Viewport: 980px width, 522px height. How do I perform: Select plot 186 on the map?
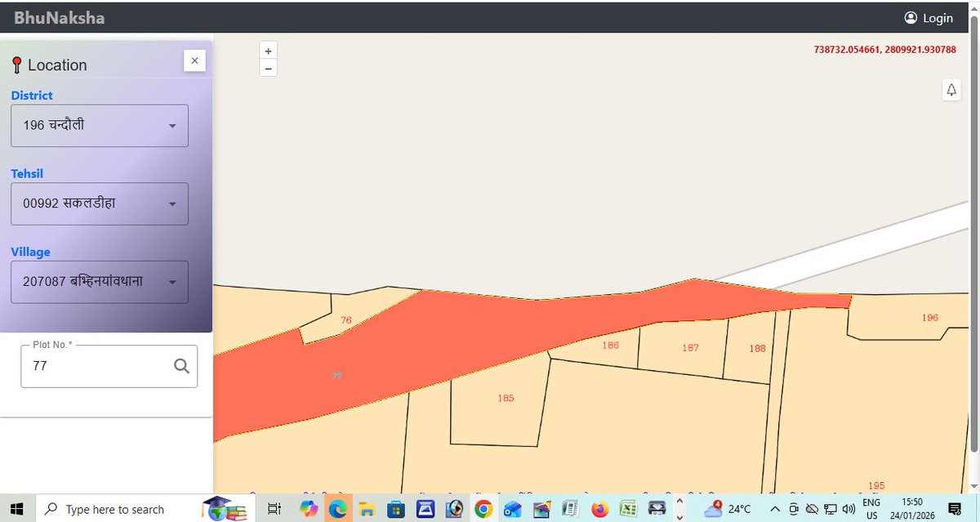[x=610, y=346]
